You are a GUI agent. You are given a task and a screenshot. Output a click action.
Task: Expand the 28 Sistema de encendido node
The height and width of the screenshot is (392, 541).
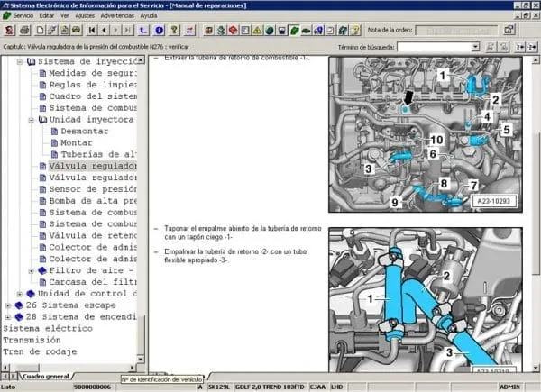pos(8,317)
